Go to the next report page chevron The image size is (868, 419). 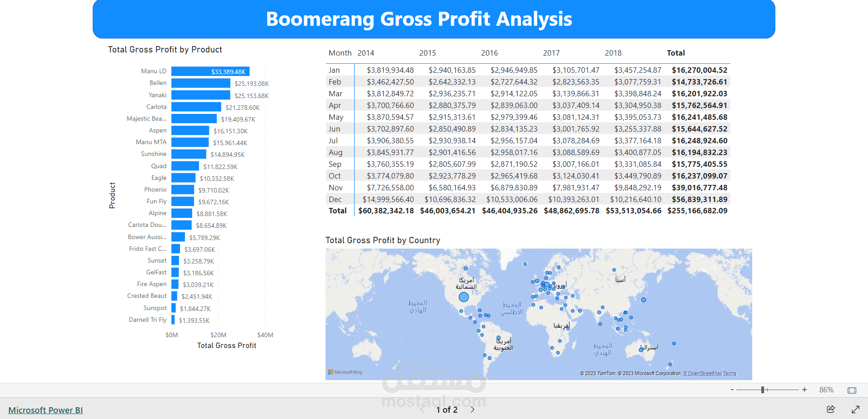472,410
